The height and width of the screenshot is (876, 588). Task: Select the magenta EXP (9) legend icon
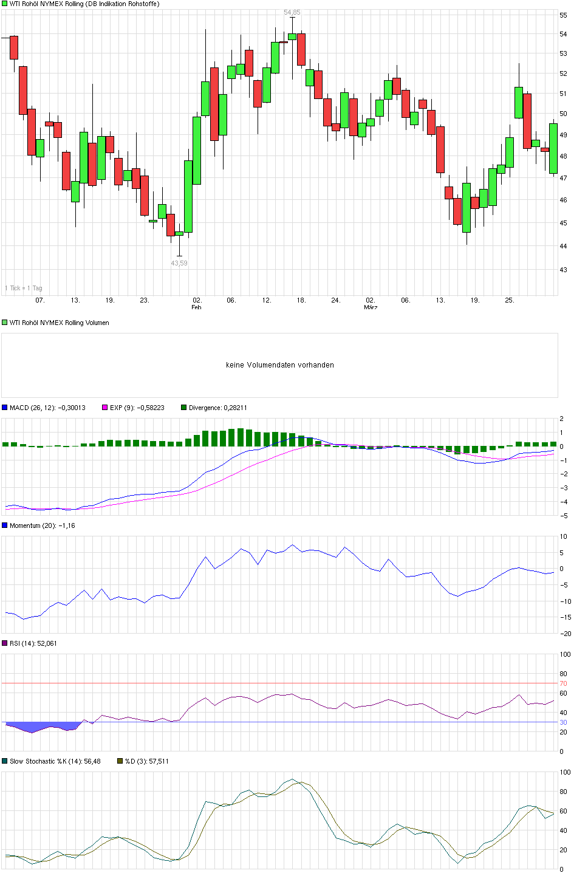tap(103, 407)
